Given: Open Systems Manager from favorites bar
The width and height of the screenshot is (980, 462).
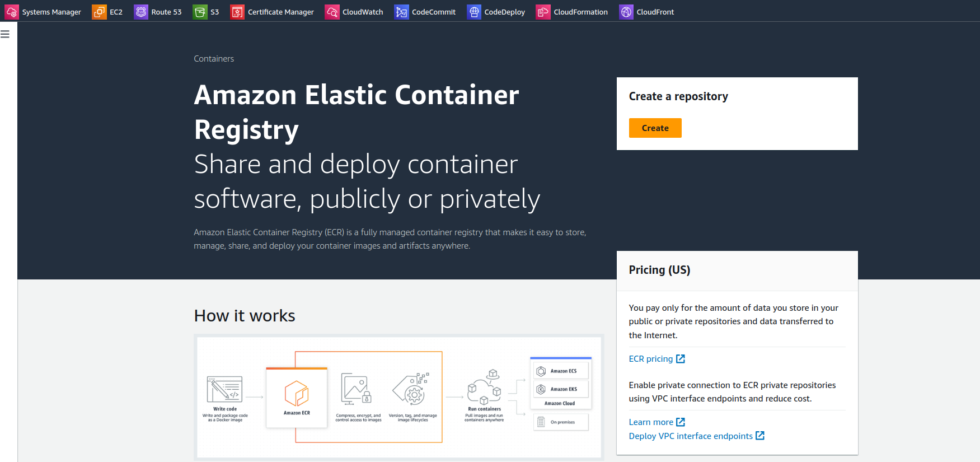Looking at the screenshot, I should click(51, 12).
